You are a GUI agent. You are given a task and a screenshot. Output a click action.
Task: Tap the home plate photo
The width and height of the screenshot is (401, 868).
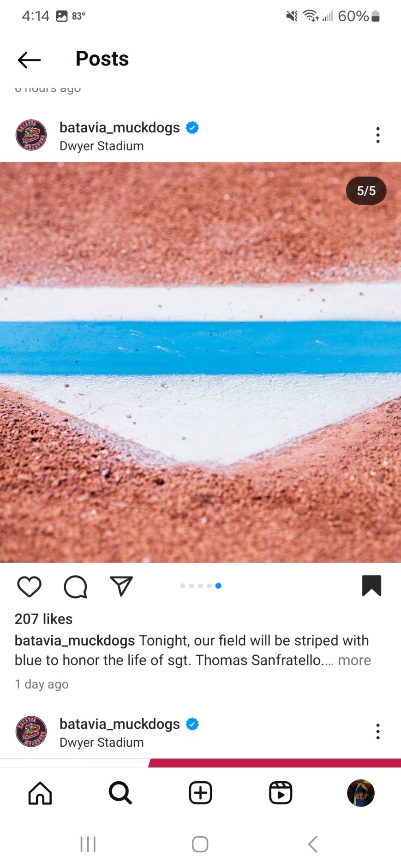coord(200,362)
